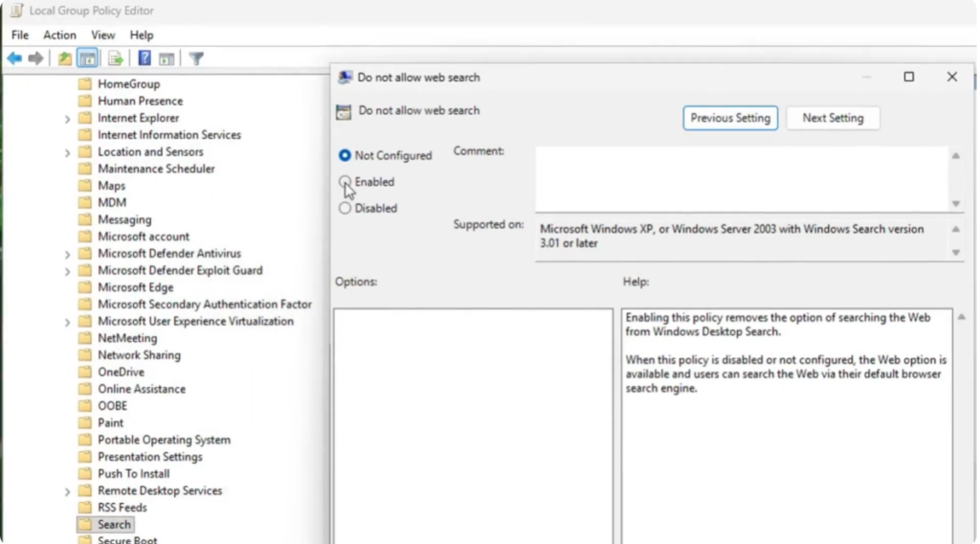Open the View menu
The height and width of the screenshot is (544, 980).
[x=103, y=35]
